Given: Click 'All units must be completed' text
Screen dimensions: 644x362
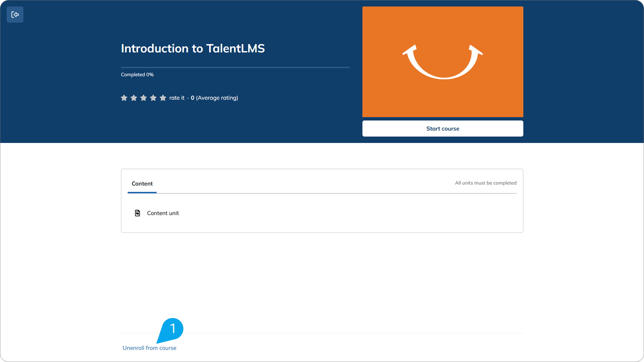Looking at the screenshot, I should point(486,183).
